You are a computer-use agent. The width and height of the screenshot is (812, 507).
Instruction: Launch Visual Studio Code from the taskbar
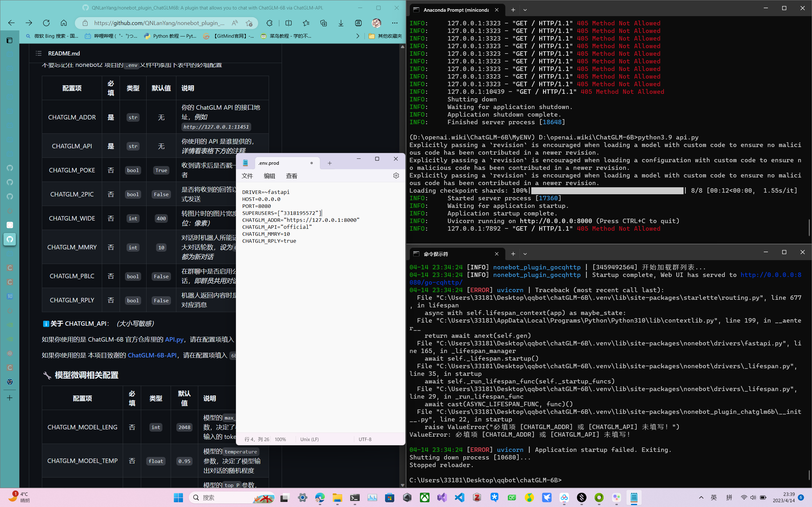point(459,497)
